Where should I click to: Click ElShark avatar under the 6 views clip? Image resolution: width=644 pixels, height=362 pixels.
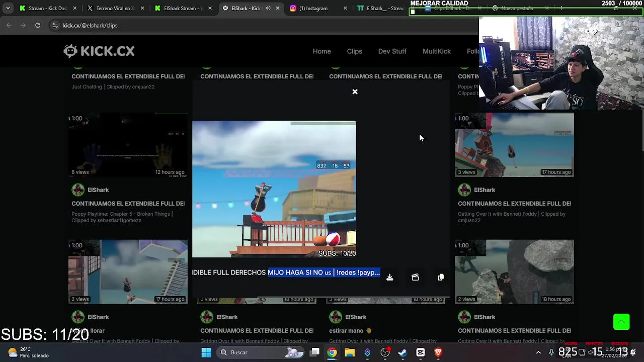[78, 190]
